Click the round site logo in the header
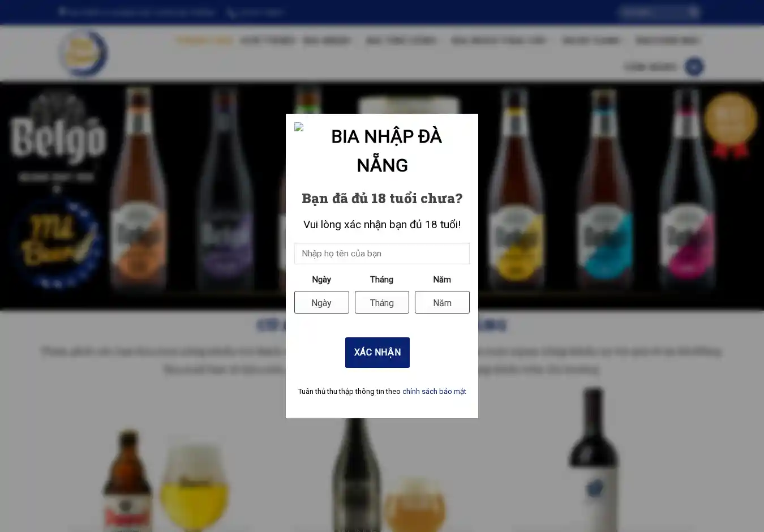The image size is (764, 532). click(x=83, y=53)
